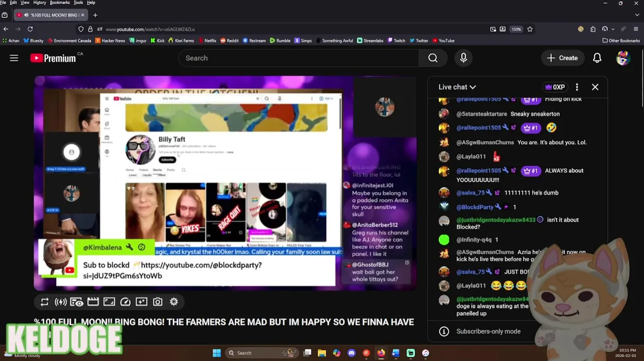Viewport: 644px width, 361px height.
Task: Expand the Live chat mode dropdown
Action: (x=457, y=87)
